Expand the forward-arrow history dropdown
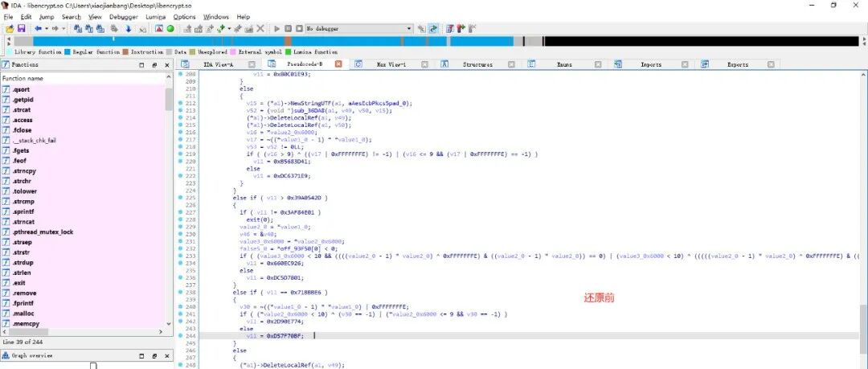Screen dimensions: 868x369 click(63, 28)
